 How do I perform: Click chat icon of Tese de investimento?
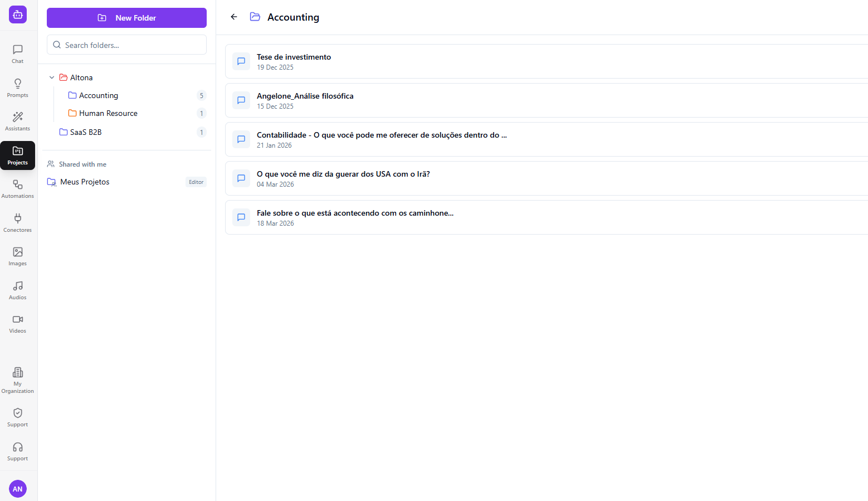[x=241, y=61]
